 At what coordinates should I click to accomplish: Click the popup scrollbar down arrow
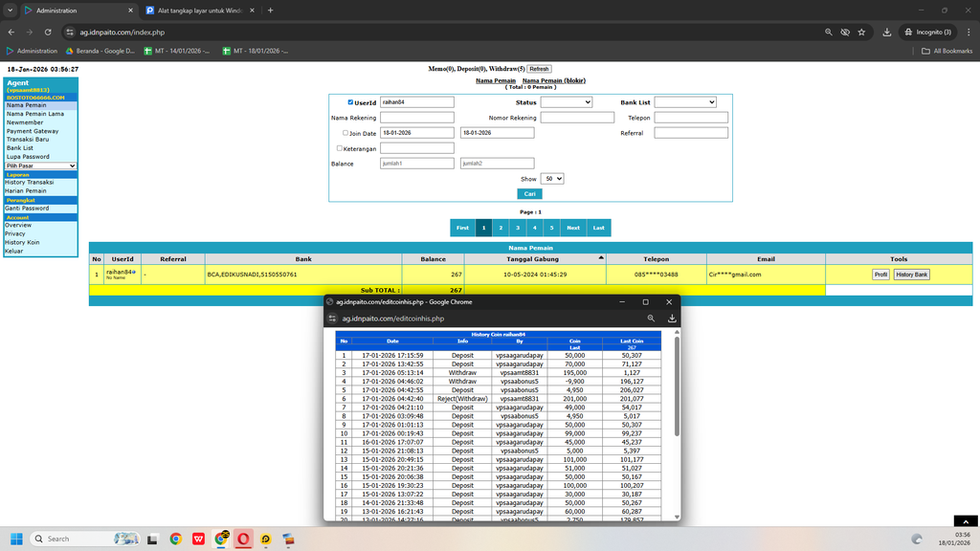[677, 518]
